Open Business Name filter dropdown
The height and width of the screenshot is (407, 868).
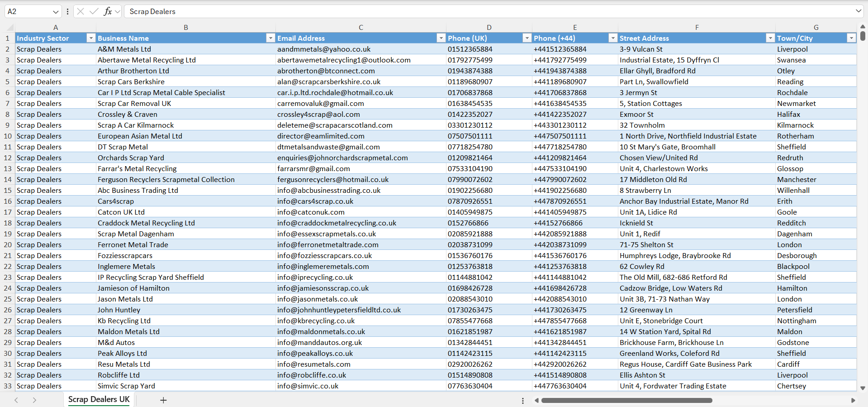pos(270,38)
